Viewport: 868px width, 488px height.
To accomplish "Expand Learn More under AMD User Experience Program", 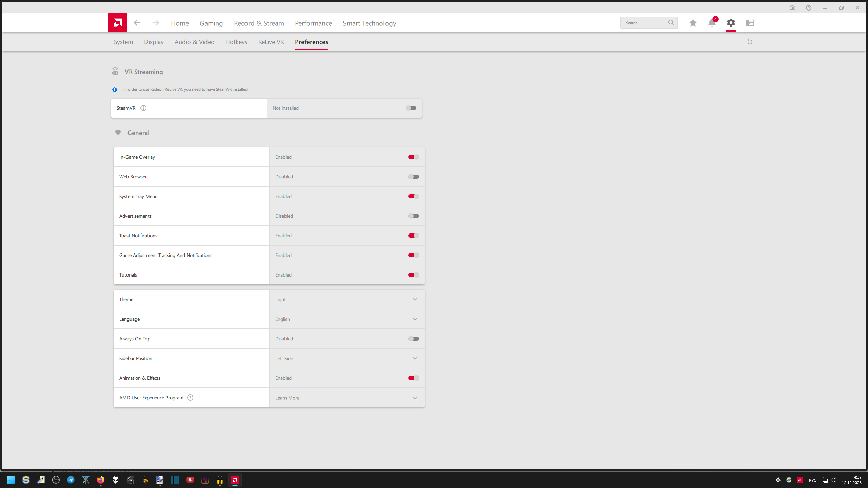I will tap(415, 398).
